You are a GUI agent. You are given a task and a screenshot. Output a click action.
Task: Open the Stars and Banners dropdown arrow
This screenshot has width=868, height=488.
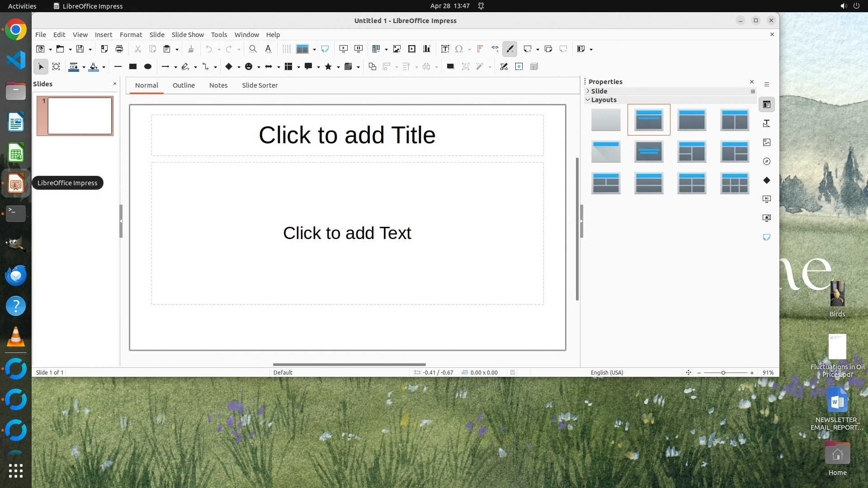[x=338, y=67]
